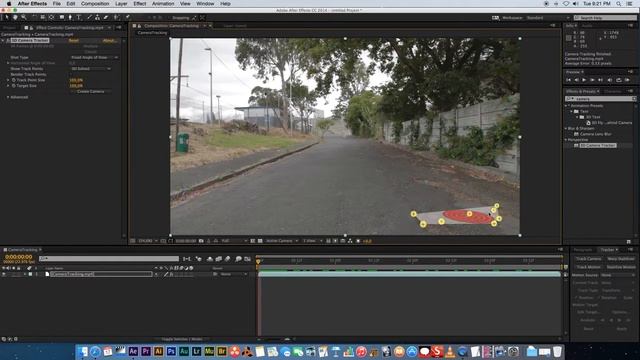This screenshot has height=360, width=640.
Task: Open the Layer menu
Action: click(x=121, y=4)
